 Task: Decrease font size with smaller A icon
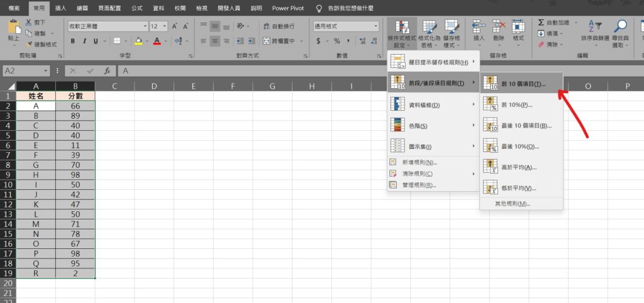(x=186, y=26)
